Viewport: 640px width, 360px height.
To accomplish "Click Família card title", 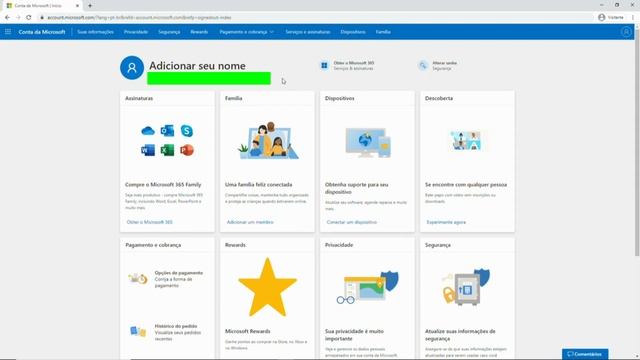I will (233, 98).
